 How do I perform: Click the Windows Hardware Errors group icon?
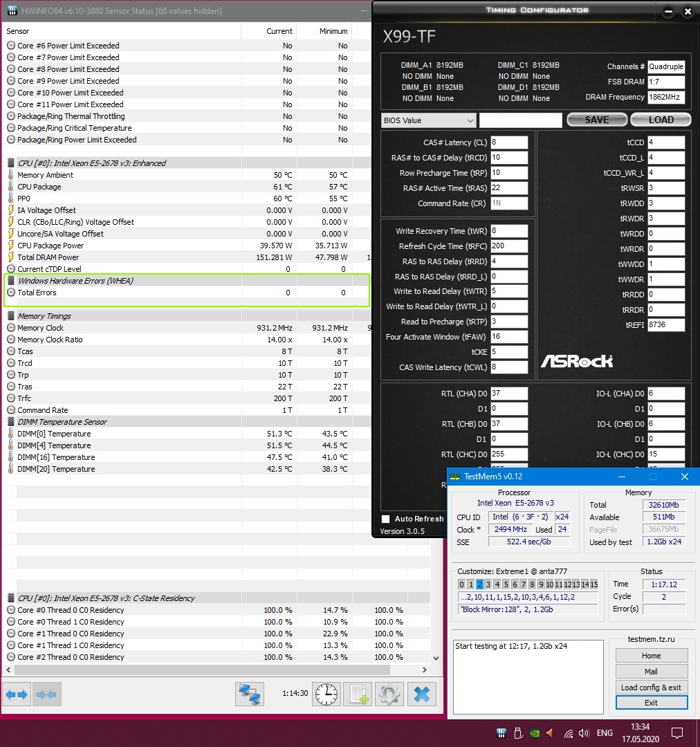[x=11, y=281]
